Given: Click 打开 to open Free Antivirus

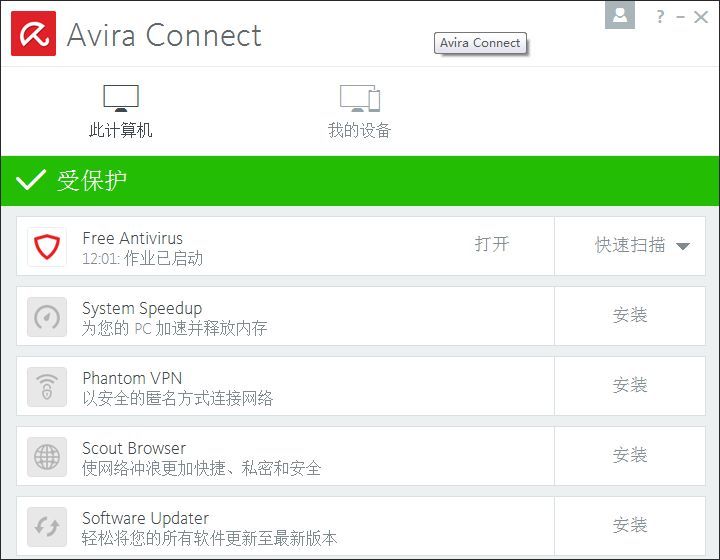Looking at the screenshot, I should (x=492, y=245).
